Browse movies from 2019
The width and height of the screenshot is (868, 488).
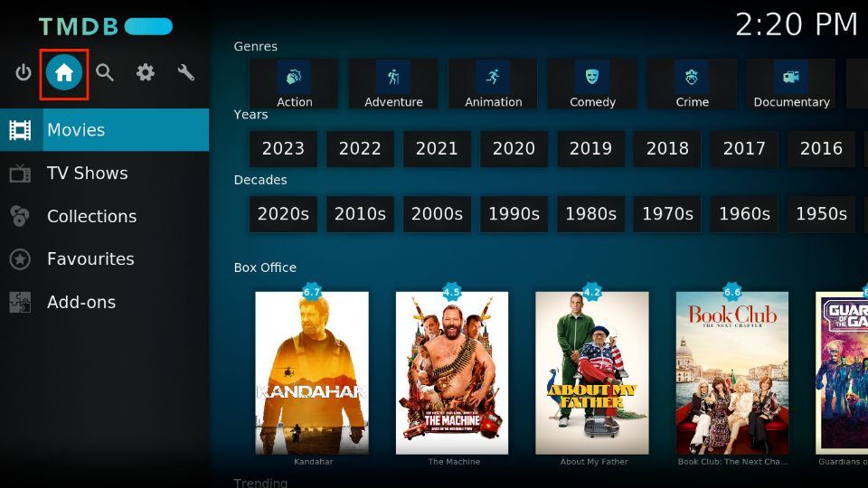point(590,149)
